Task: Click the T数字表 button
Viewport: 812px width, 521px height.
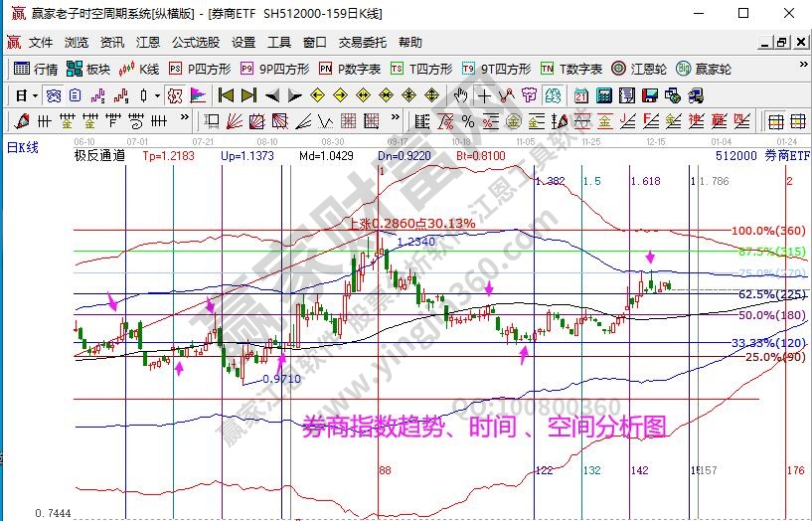Action: click(571, 70)
